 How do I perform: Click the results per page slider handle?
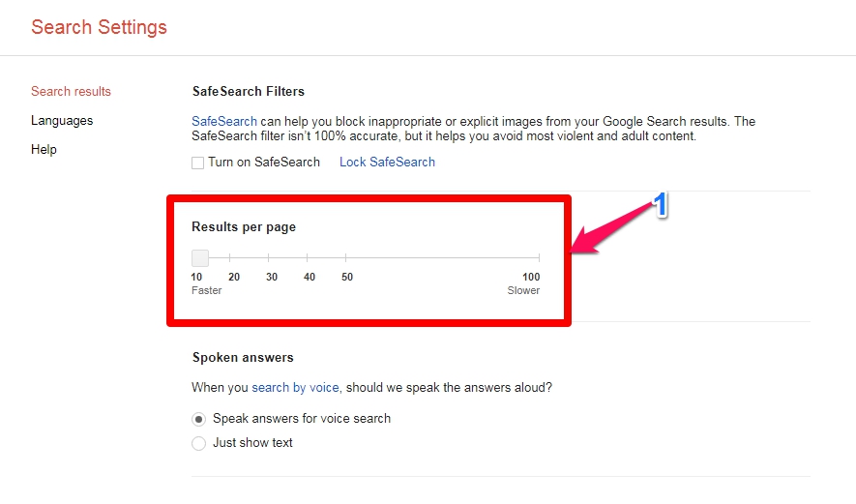[200, 257]
